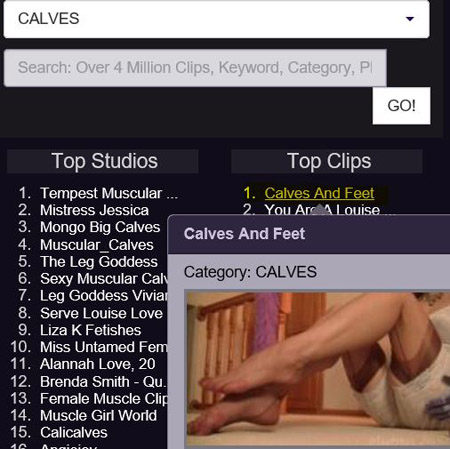Image resolution: width=450 pixels, height=449 pixels.
Task: Open Mistress Jessica studio
Action: coord(94,210)
